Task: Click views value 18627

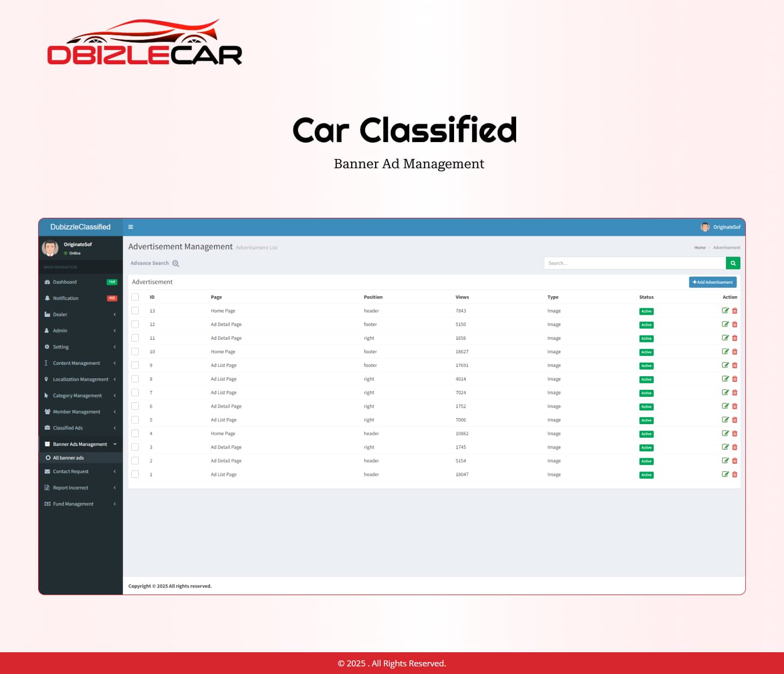Action: (462, 352)
